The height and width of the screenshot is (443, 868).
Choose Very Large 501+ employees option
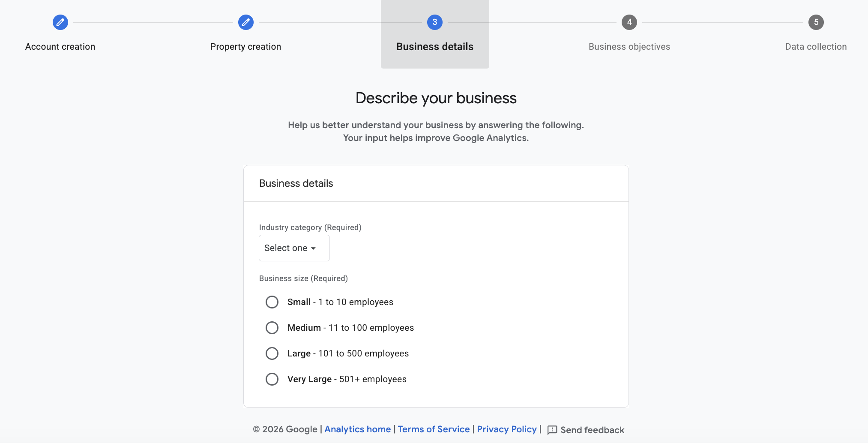click(x=272, y=379)
